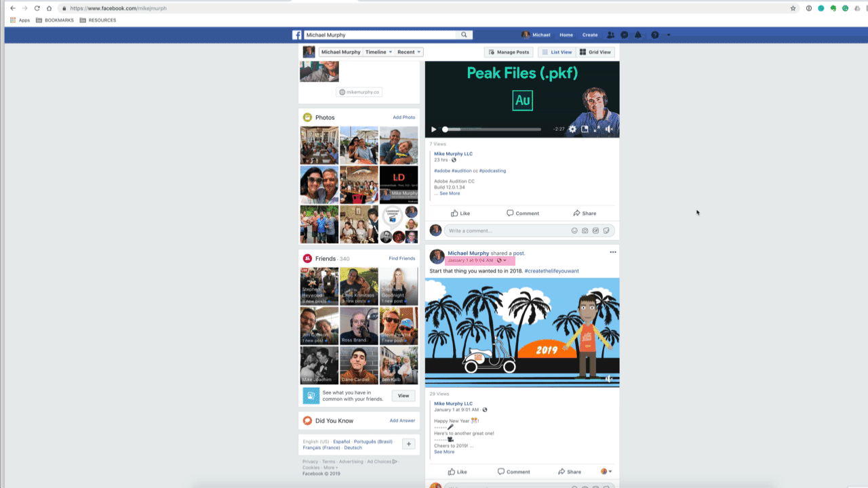The width and height of the screenshot is (868, 488).
Task: Open the post-as profile dropdown
Action: [x=606, y=472]
